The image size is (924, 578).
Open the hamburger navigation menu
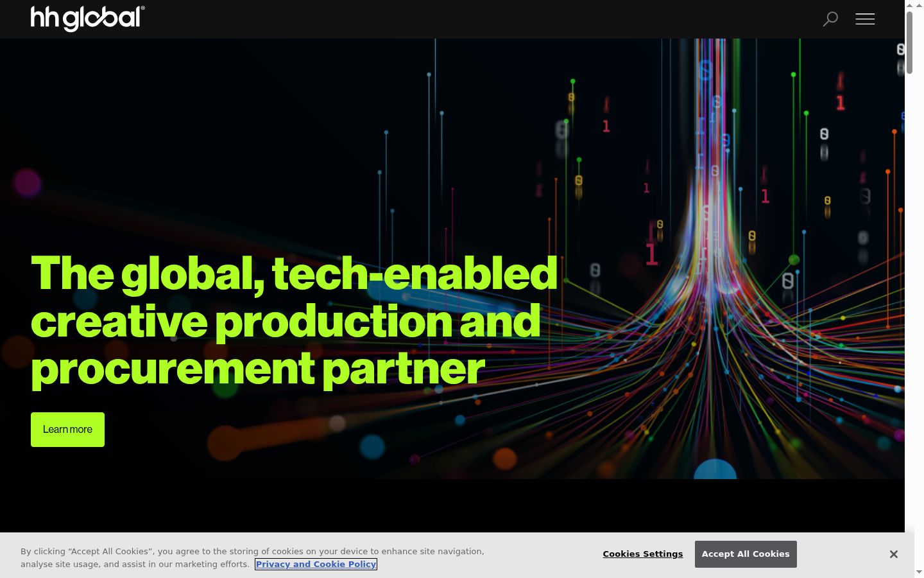[x=865, y=19]
